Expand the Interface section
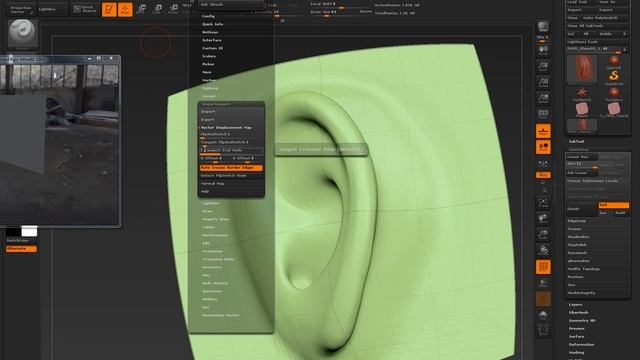Viewport: 640px width, 360px height. point(212,40)
